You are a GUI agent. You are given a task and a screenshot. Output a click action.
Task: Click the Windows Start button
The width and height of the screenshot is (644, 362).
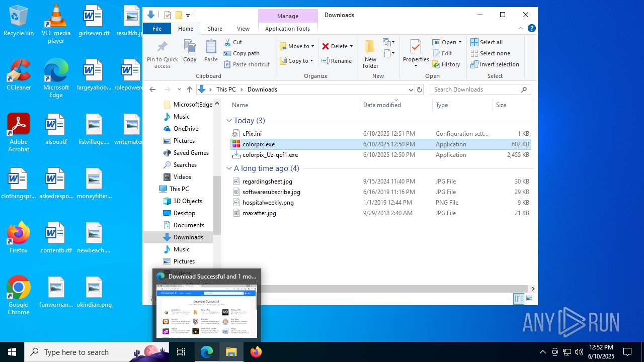click(x=12, y=352)
